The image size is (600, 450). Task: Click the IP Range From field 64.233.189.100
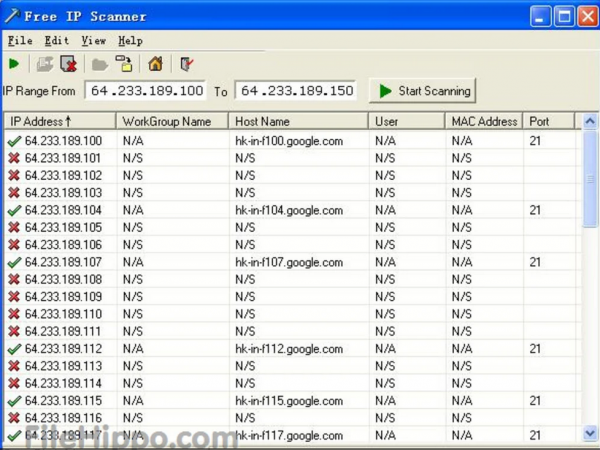point(145,91)
